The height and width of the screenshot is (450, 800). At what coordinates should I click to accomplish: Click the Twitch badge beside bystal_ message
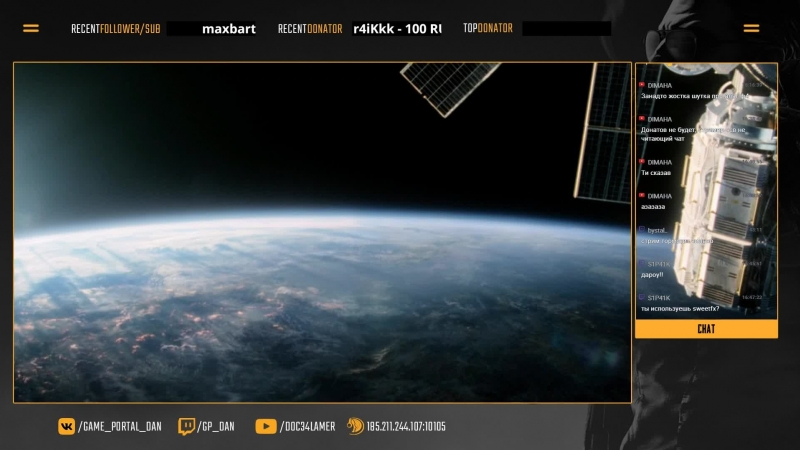coord(642,230)
